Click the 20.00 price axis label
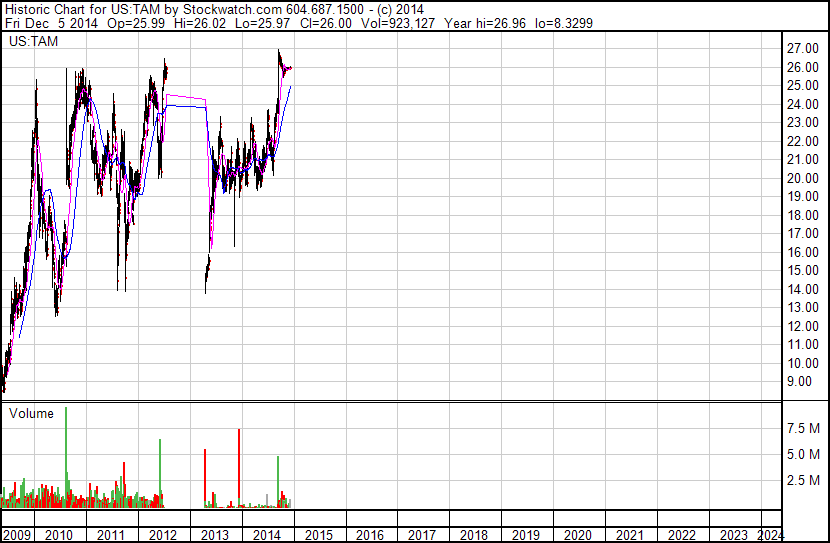The image size is (830, 543). (x=803, y=178)
